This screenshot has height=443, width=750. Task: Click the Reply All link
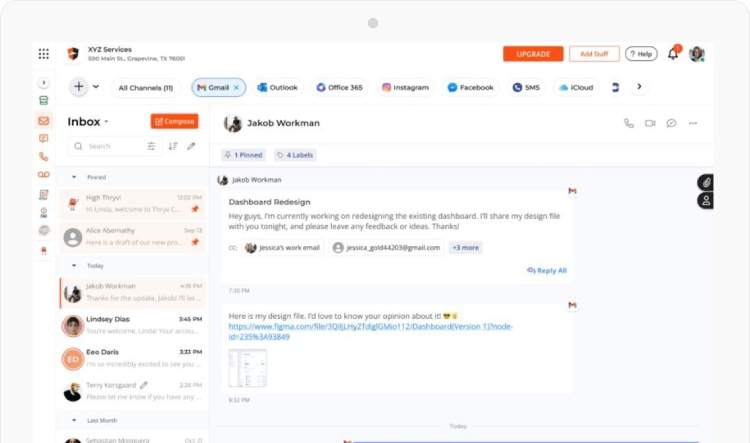click(546, 271)
